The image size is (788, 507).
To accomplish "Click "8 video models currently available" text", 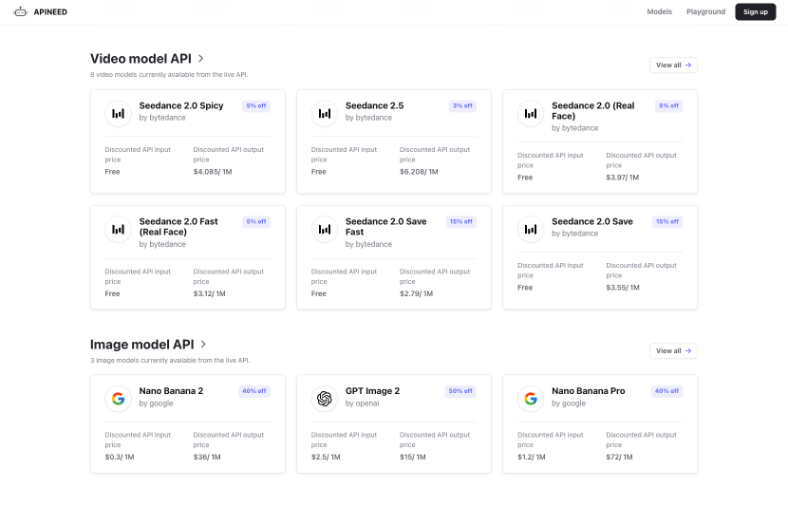I will [x=169, y=74].
